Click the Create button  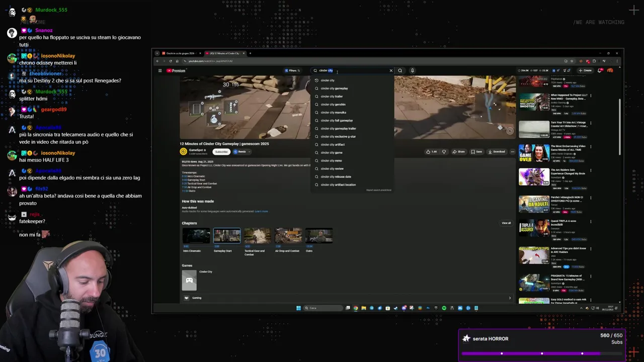585,70
